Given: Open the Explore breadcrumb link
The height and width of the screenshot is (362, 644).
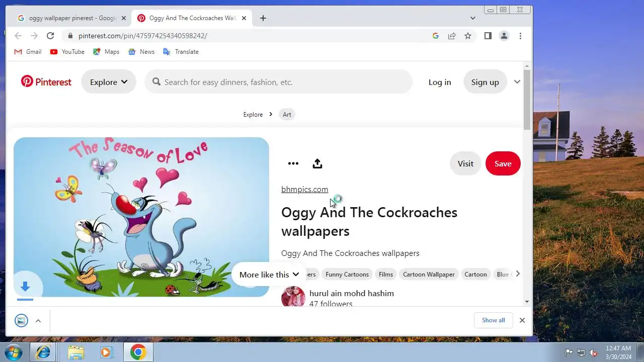Looking at the screenshot, I should pos(253,115).
